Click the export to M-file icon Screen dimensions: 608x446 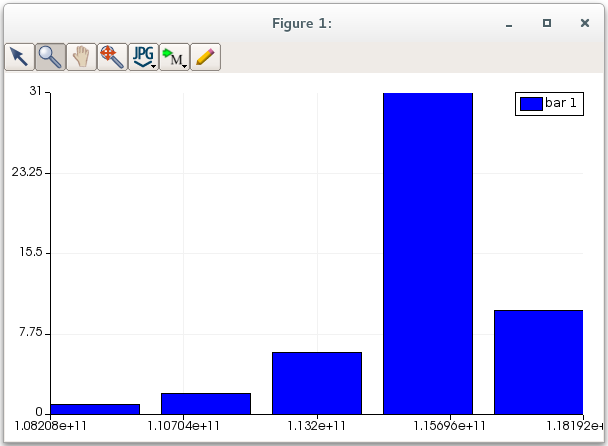click(173, 57)
